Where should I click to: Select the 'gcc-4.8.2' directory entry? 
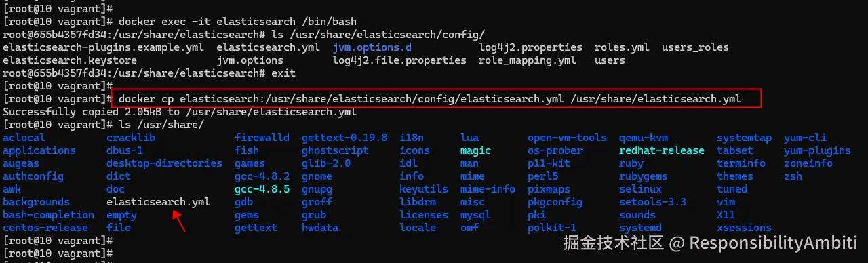click(262, 176)
